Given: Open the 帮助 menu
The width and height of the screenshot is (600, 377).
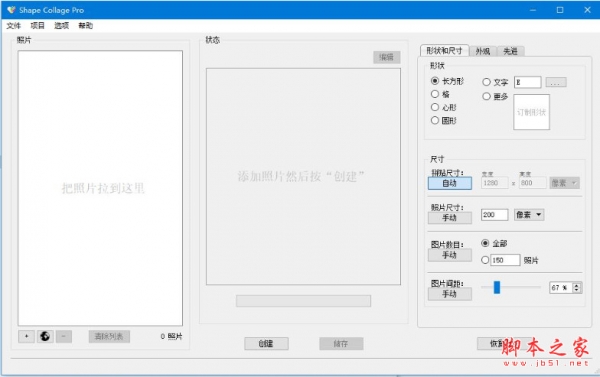Looking at the screenshot, I should point(85,26).
